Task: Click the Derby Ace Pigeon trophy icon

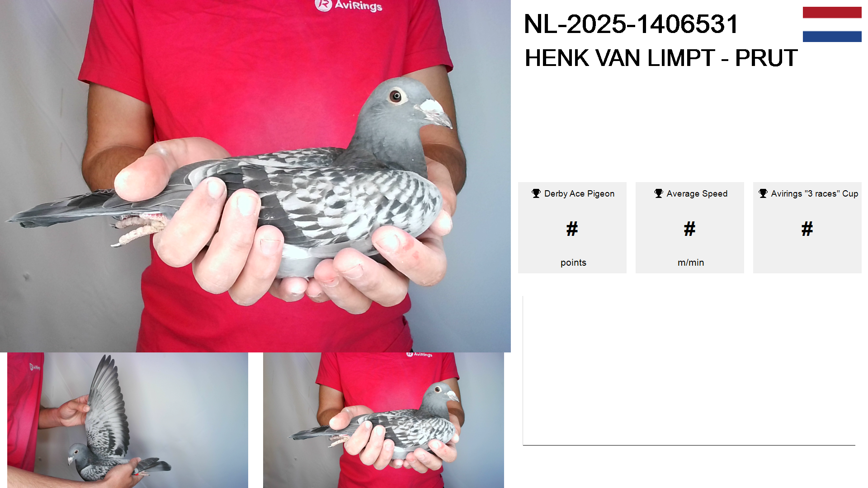Action: [536, 193]
